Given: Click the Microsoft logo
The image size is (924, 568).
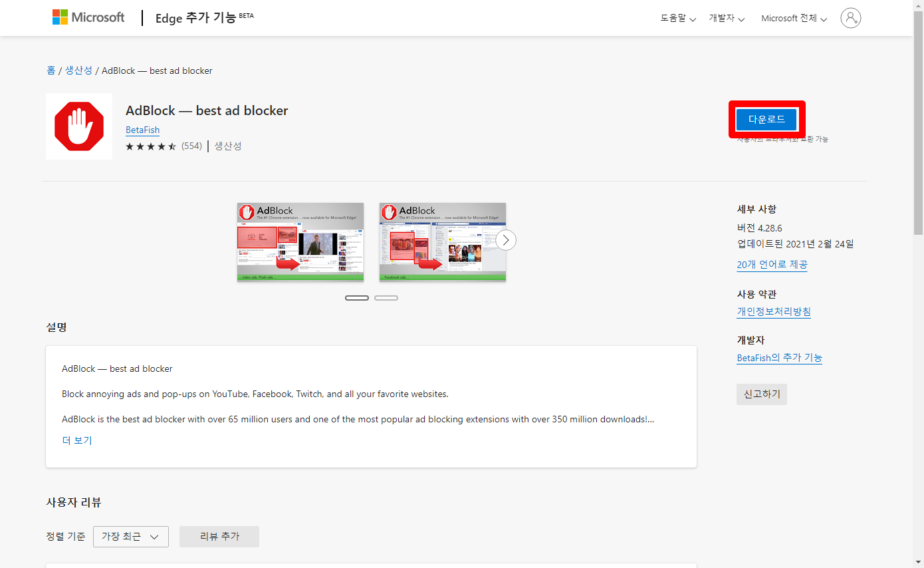Looking at the screenshot, I should click(88, 17).
